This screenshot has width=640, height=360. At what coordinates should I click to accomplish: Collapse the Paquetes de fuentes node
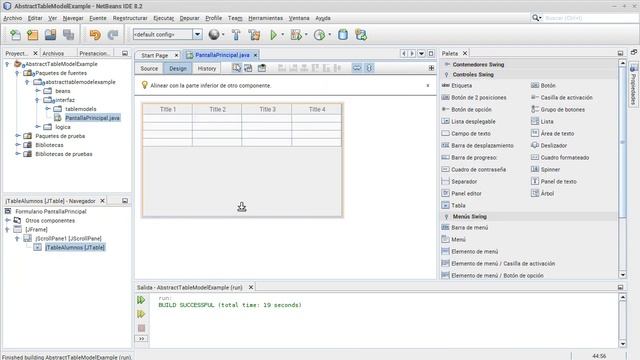(17, 73)
